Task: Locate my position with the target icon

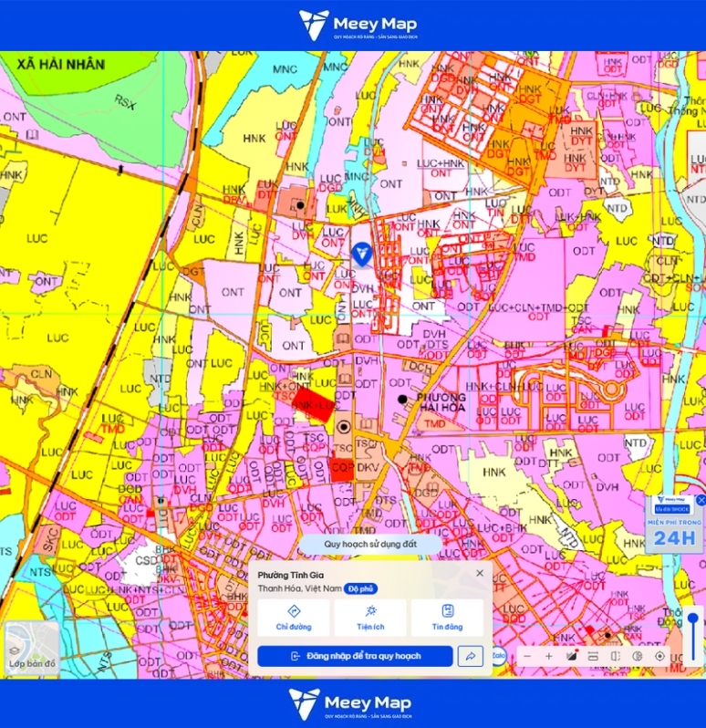Action: pos(659,656)
